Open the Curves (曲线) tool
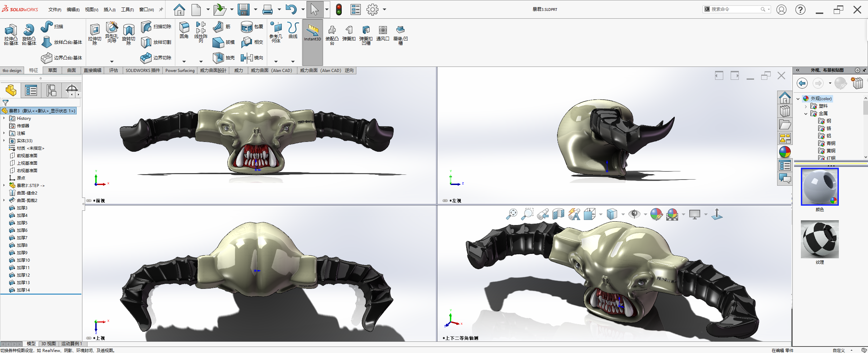The width and height of the screenshot is (868, 353). pos(293,30)
